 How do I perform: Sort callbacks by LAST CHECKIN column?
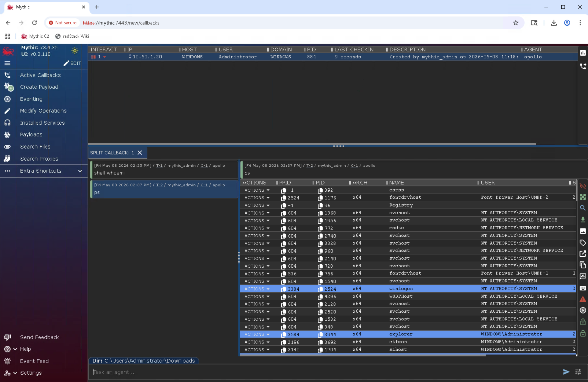354,49
